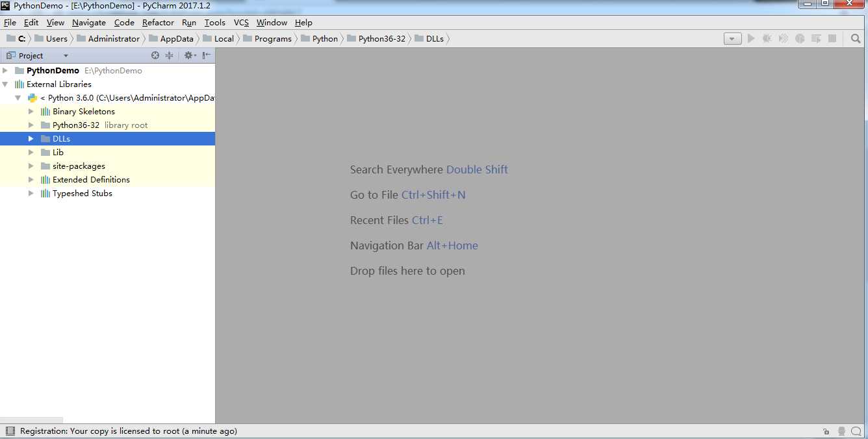Image resolution: width=868 pixels, height=439 pixels.
Task: Click the Registration license status message
Action: [129, 431]
